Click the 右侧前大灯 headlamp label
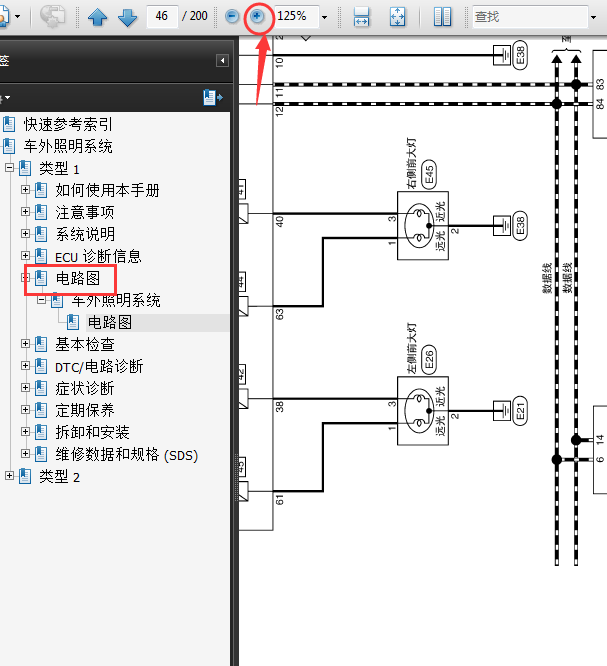Viewport: 607px width, 666px height. click(411, 164)
